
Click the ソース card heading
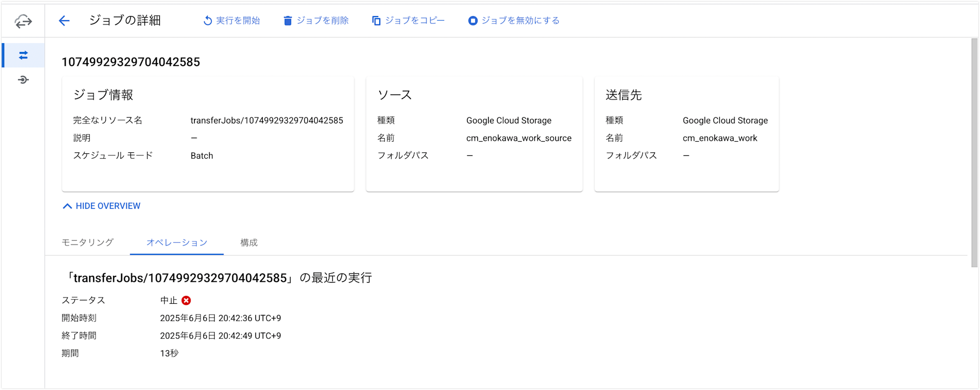tap(394, 95)
